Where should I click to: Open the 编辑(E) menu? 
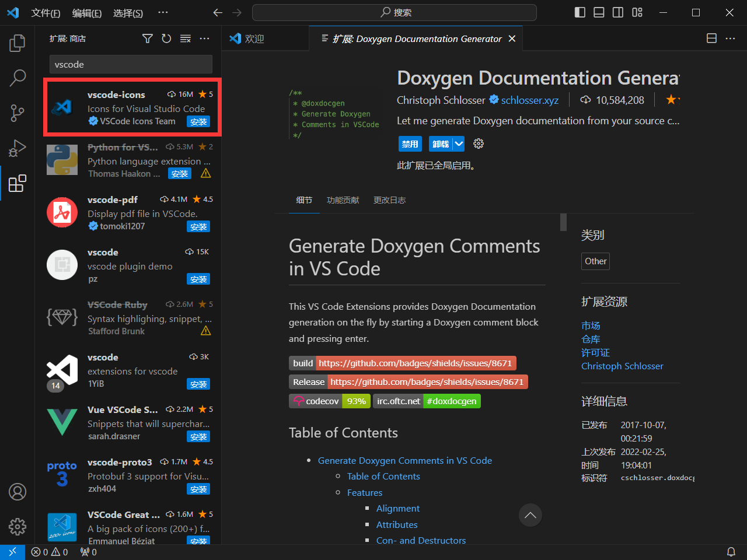point(87,13)
